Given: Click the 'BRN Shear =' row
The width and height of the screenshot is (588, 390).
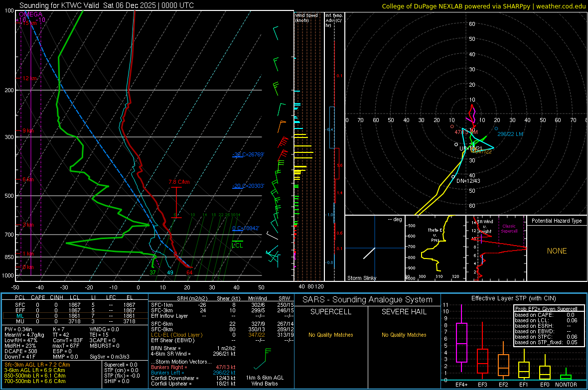Looking at the screenshot, I should click(193, 348).
